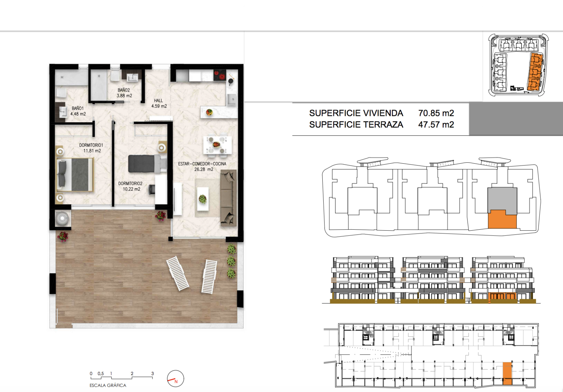
Task: Select the BAÑO1 4.48 m2 label
Action: 78,111
